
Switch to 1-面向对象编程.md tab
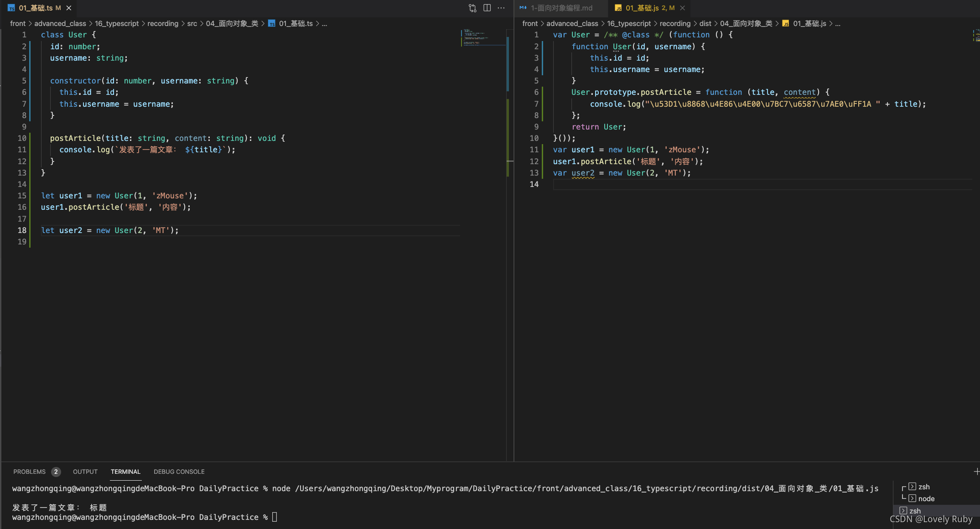pyautogui.click(x=561, y=8)
